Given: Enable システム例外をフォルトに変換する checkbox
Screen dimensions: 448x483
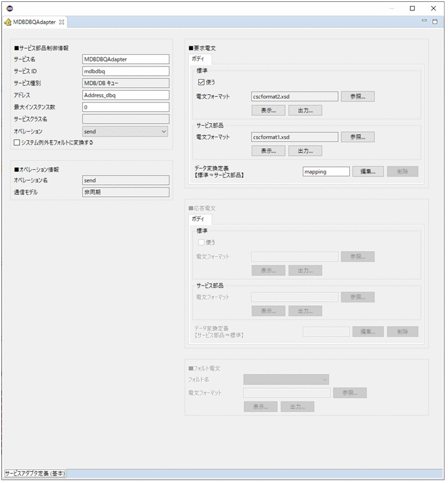Looking at the screenshot, I should [18, 142].
